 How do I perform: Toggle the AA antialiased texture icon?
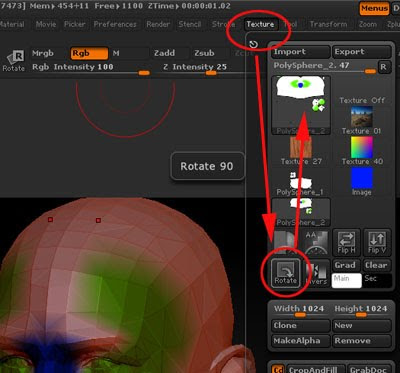(316, 242)
